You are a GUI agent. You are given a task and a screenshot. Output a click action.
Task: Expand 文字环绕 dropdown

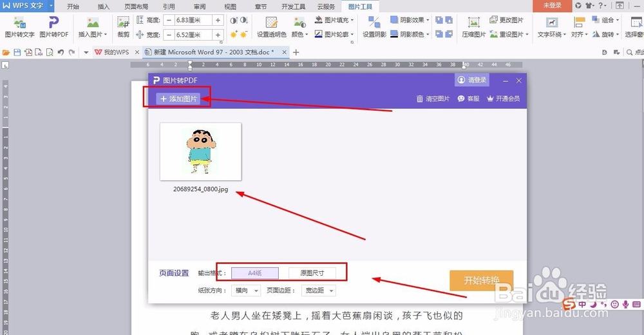(x=565, y=35)
